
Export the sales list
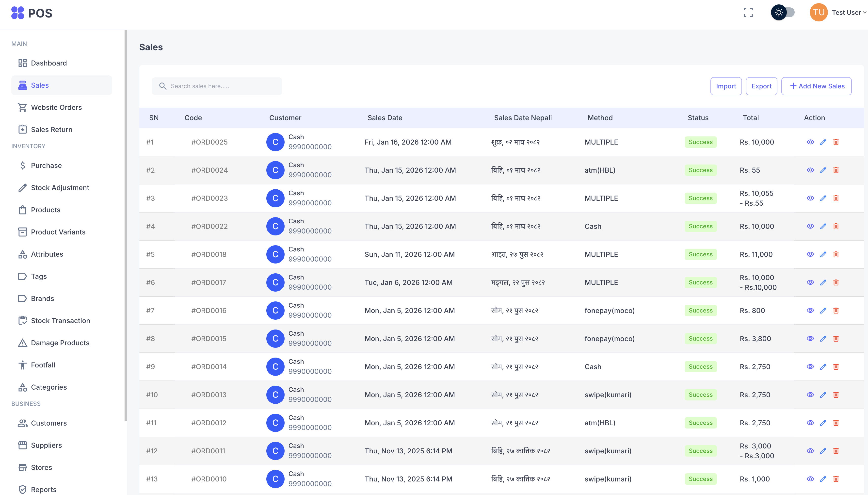click(x=761, y=86)
